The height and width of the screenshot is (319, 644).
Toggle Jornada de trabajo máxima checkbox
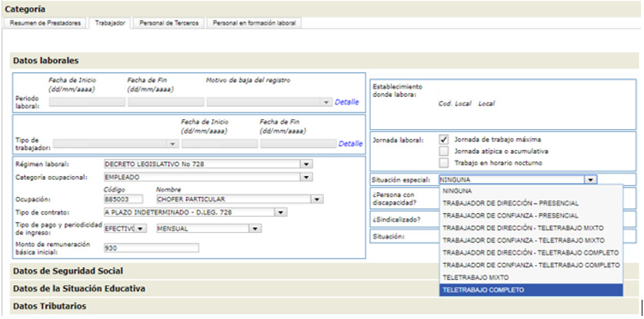[x=444, y=140]
